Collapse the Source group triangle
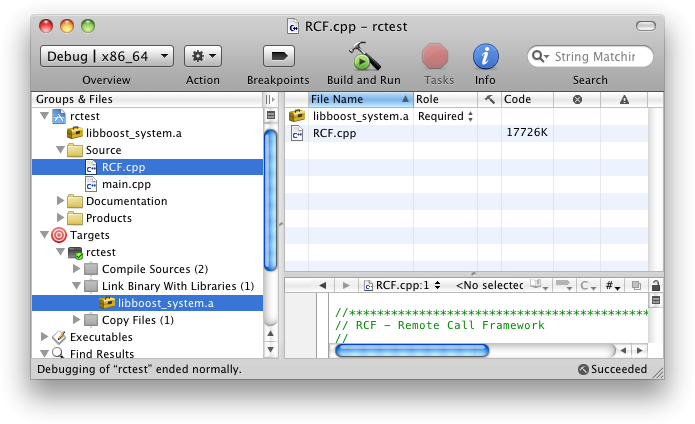Viewport: 695px width, 424px height. [x=60, y=150]
